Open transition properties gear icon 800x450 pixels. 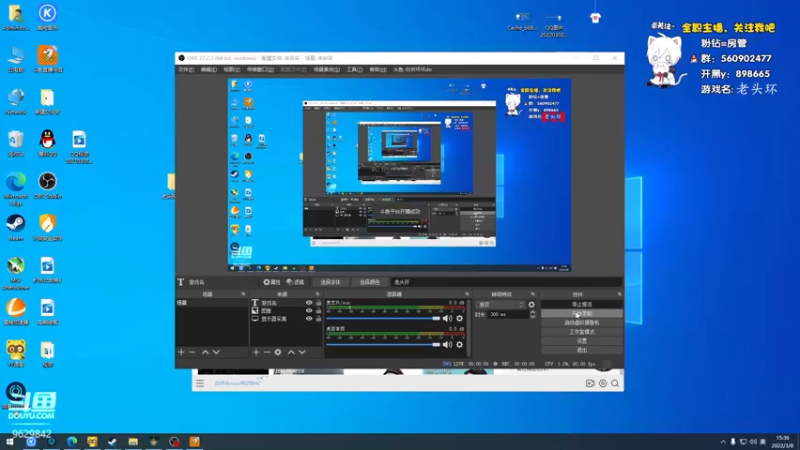click(x=532, y=305)
